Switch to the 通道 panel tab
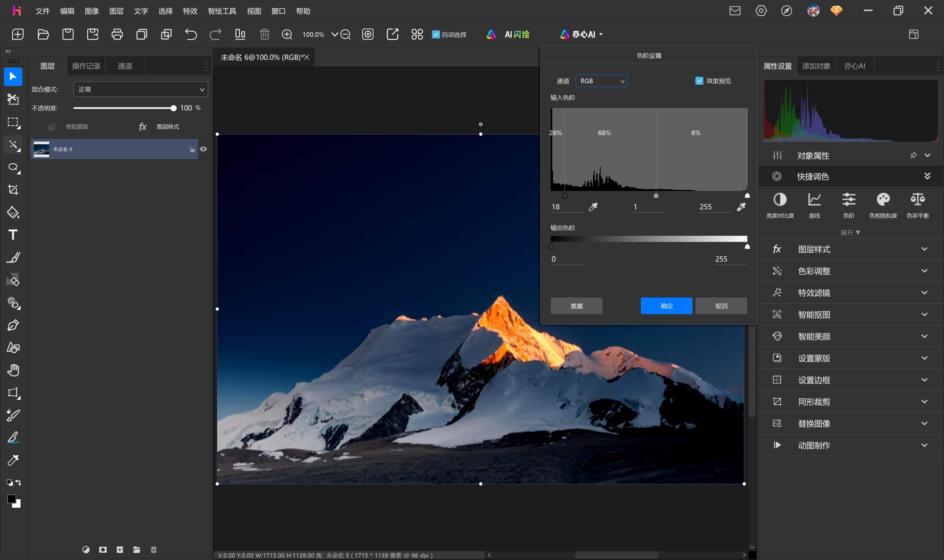Image resolution: width=944 pixels, height=560 pixels. pyautogui.click(x=125, y=66)
